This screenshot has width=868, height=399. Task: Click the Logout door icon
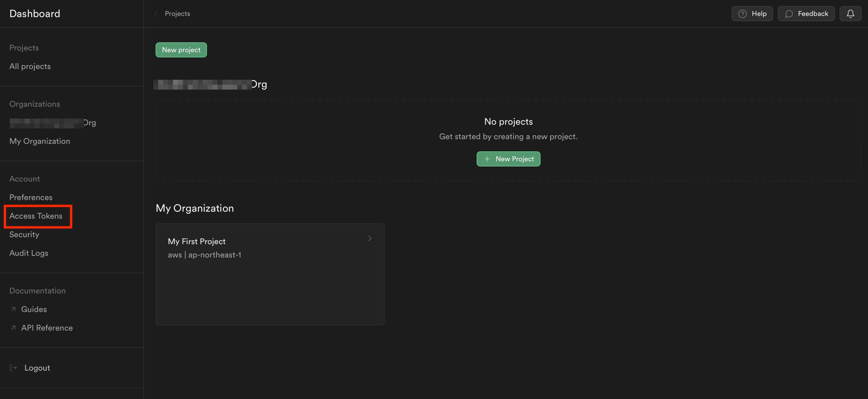tap(13, 367)
